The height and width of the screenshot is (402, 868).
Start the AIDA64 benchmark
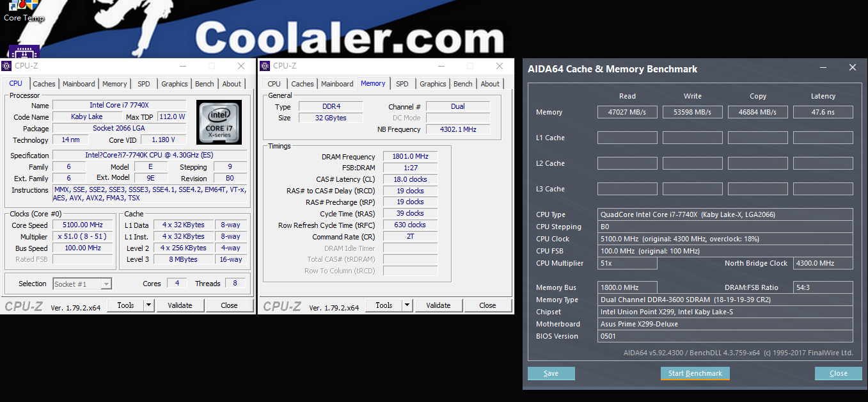[695, 373]
